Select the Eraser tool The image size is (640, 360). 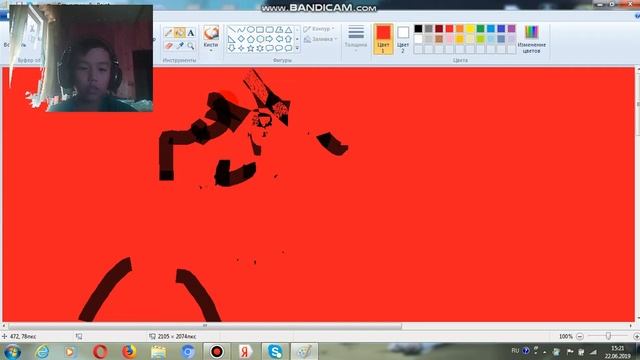pyautogui.click(x=168, y=46)
